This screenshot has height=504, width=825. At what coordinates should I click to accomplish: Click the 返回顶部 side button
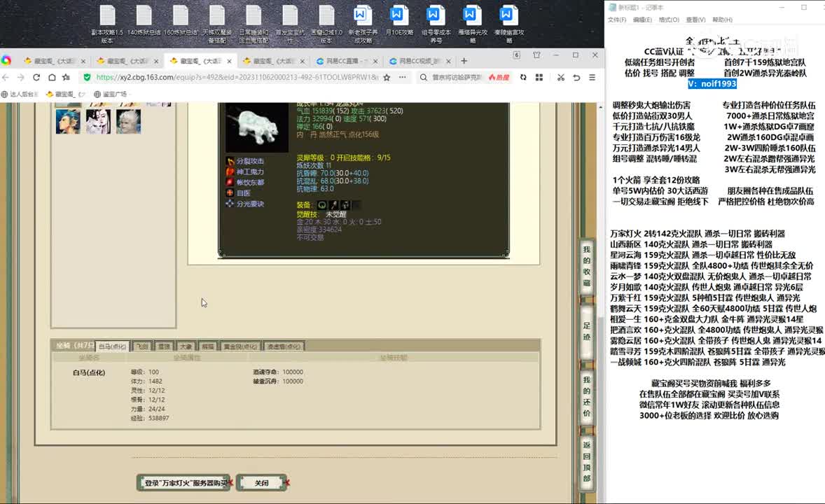(587, 461)
